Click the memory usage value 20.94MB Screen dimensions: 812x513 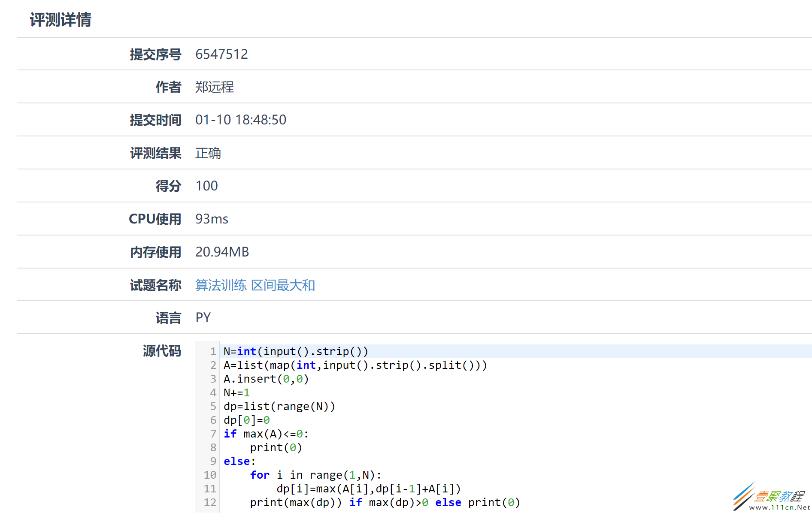coord(222,252)
